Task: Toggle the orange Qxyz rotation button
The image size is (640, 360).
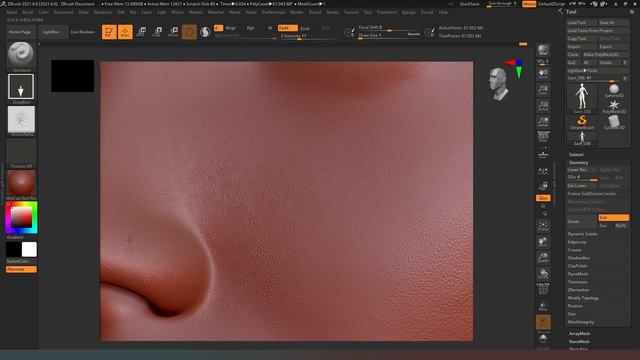Action: point(543,198)
